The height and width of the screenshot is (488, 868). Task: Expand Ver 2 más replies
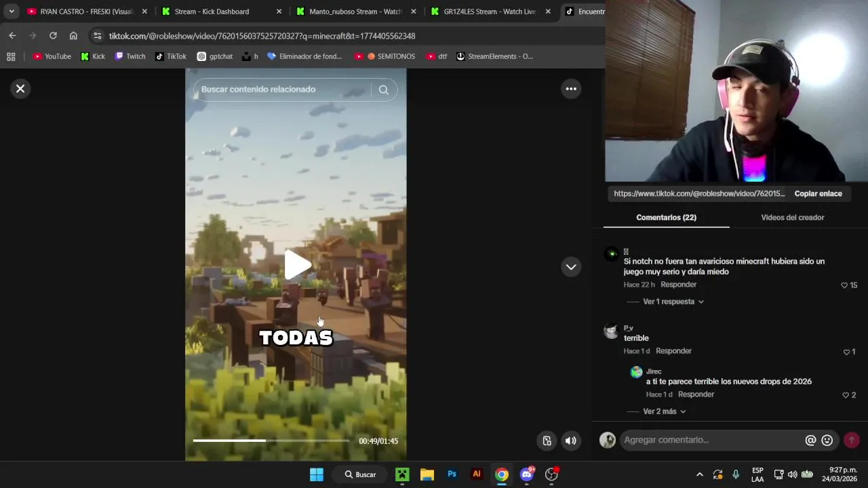click(664, 411)
